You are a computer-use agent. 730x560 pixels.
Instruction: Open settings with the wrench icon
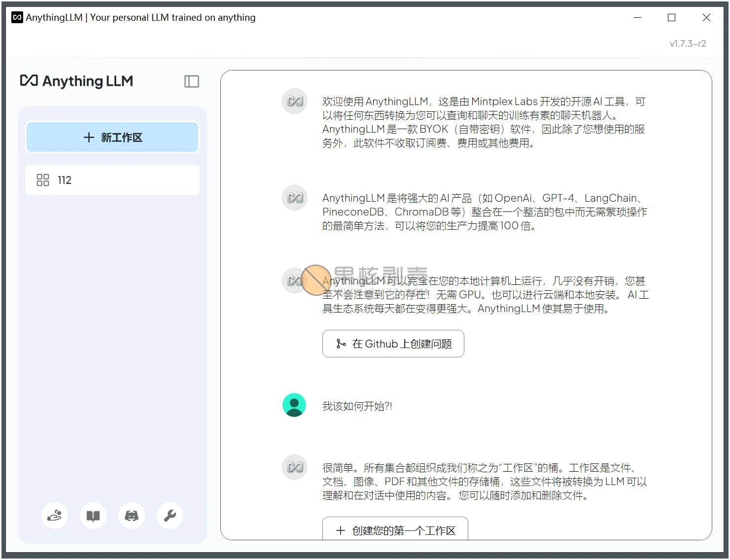point(170,516)
